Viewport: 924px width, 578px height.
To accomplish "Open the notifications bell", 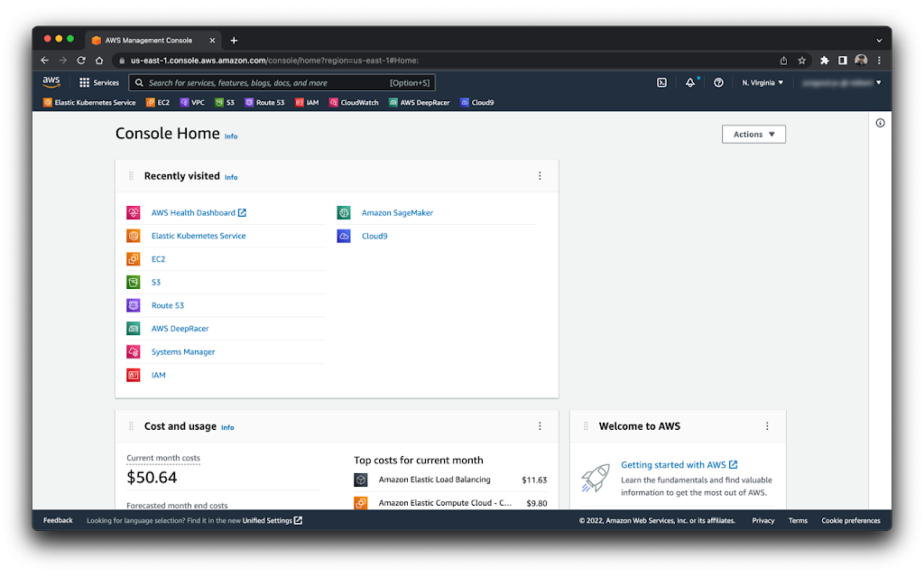I will click(690, 82).
